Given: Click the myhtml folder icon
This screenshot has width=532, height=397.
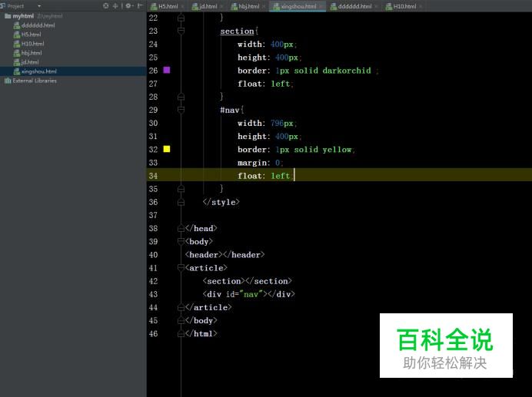Looking at the screenshot, I should [x=8, y=16].
